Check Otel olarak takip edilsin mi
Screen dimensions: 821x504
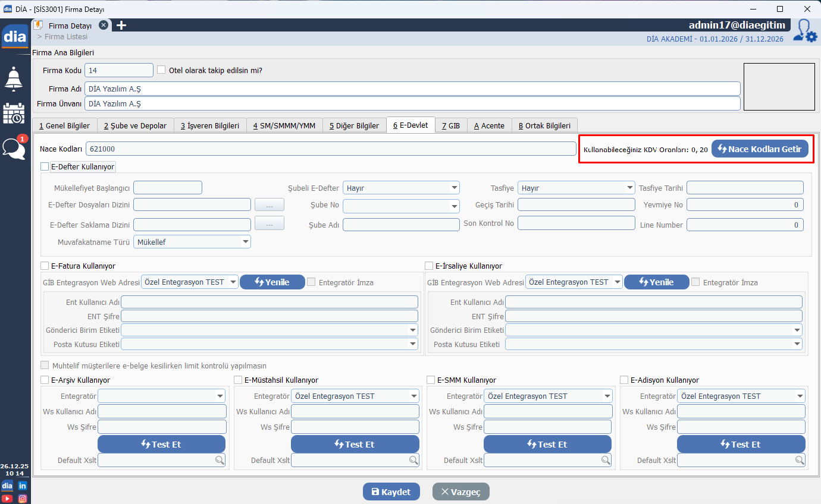(161, 70)
